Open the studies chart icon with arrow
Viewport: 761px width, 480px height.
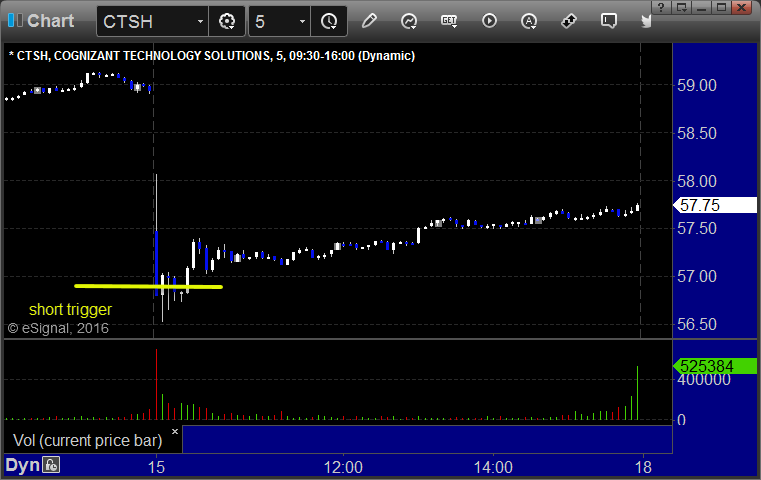click(409, 21)
